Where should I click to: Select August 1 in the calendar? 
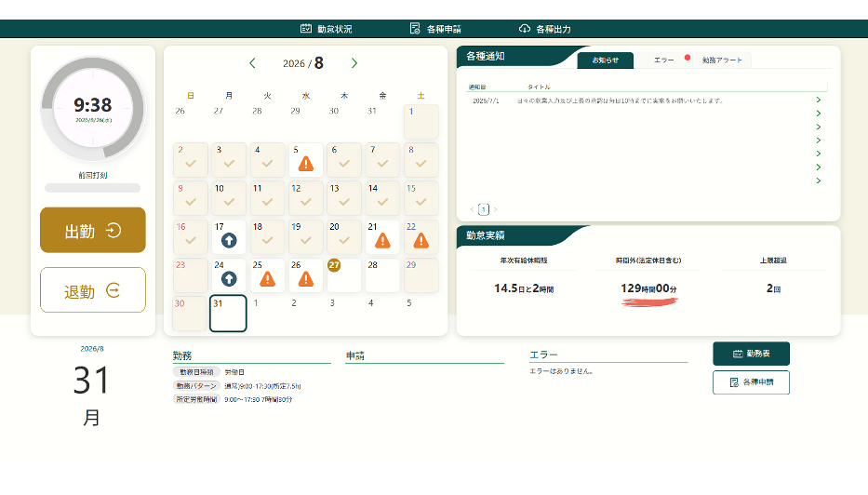421,122
